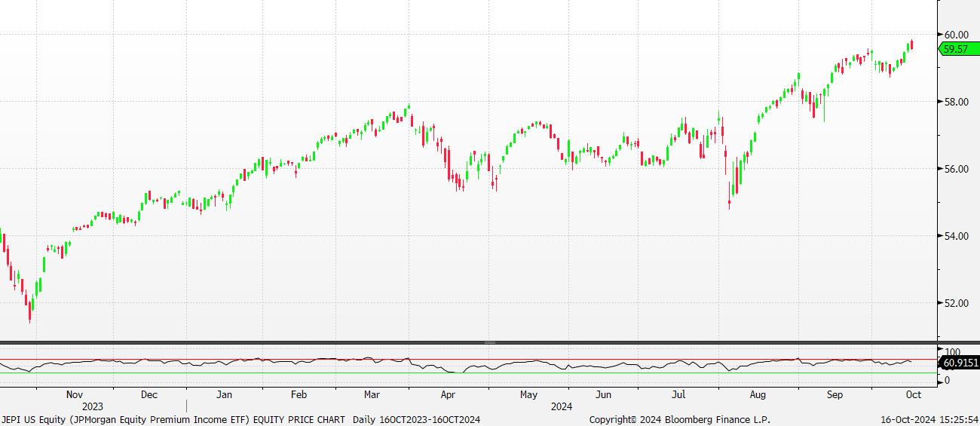The image size is (980, 426).
Task: Select the Aug month label on time axis
Action: point(758,394)
